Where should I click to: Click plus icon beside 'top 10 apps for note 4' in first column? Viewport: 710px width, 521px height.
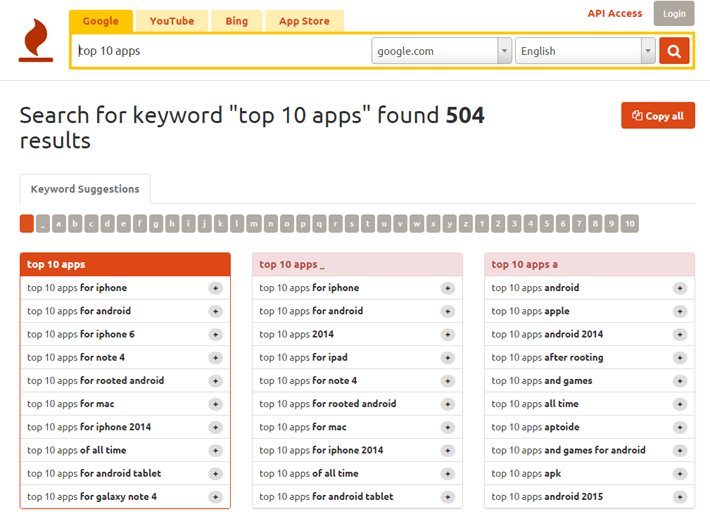pyautogui.click(x=215, y=358)
